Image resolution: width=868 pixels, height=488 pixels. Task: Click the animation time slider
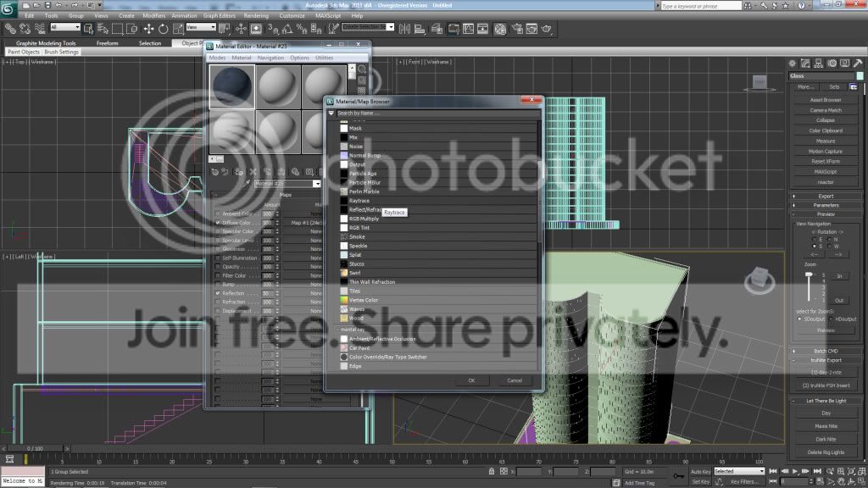34,449
